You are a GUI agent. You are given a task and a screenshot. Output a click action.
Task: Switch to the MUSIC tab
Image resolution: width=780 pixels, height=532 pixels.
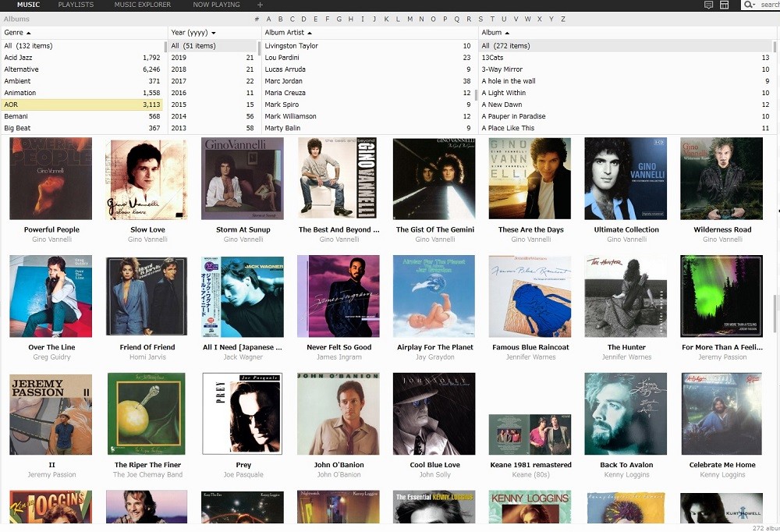pos(28,5)
